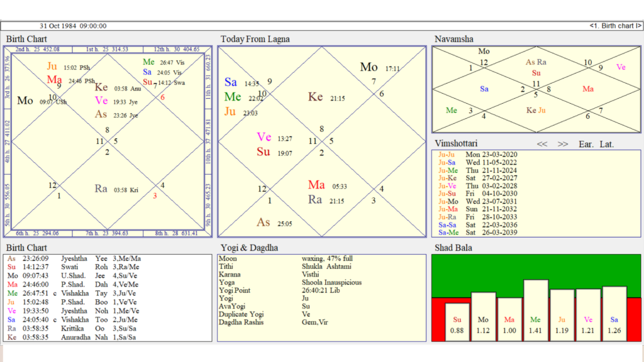Image resolution: width=644 pixels, height=362 pixels.
Task: Click the 'Today From Lagna' panel title
Action: (x=255, y=39)
